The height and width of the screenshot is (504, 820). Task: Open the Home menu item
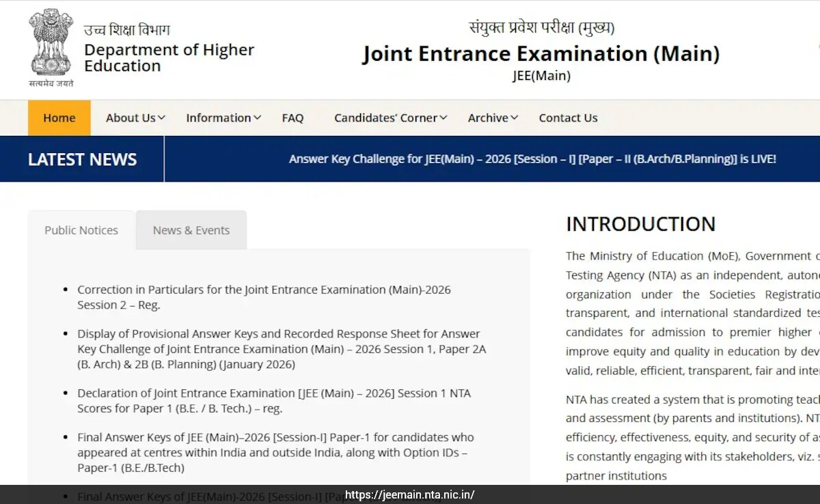coord(59,117)
